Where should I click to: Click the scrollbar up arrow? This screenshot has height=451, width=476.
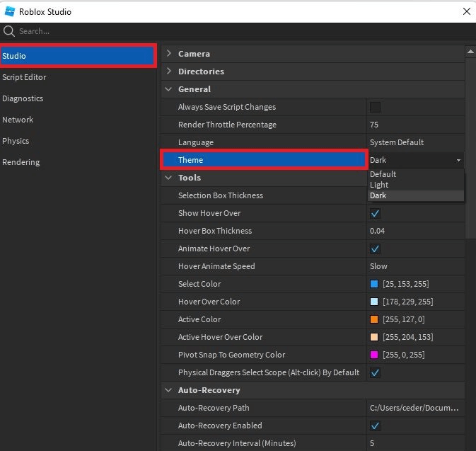coord(470,52)
